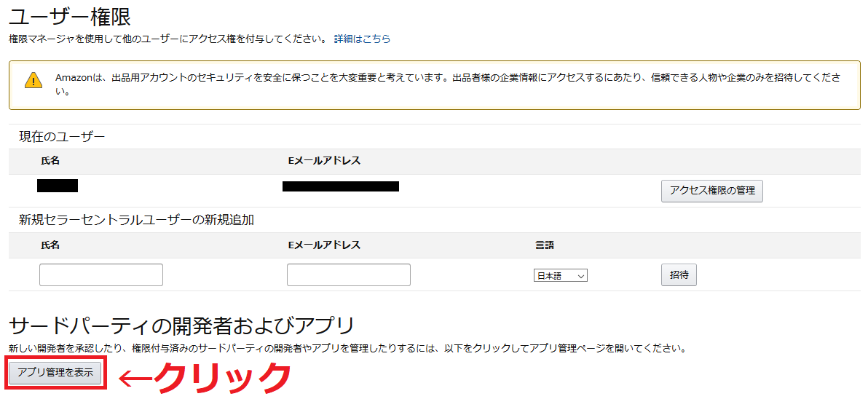This screenshot has width=868, height=399.
Task: Select the redacted current user email address
Action: 341,186
